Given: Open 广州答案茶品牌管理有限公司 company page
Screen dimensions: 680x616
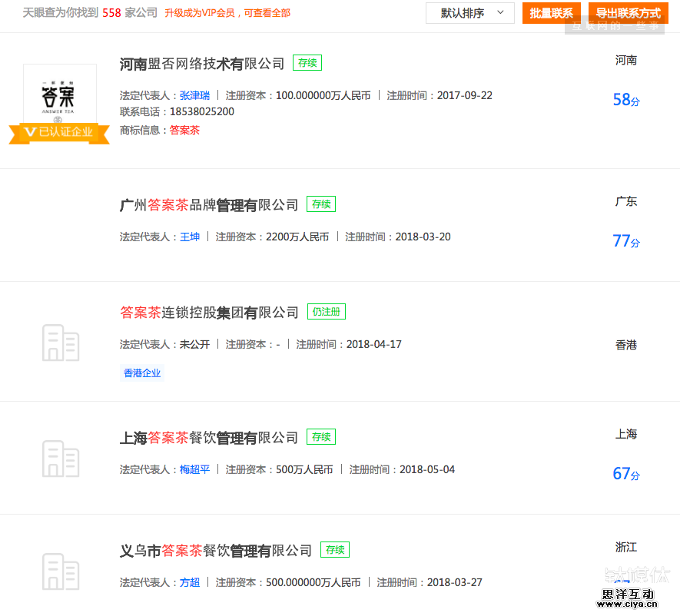Looking at the screenshot, I should pos(209,205).
